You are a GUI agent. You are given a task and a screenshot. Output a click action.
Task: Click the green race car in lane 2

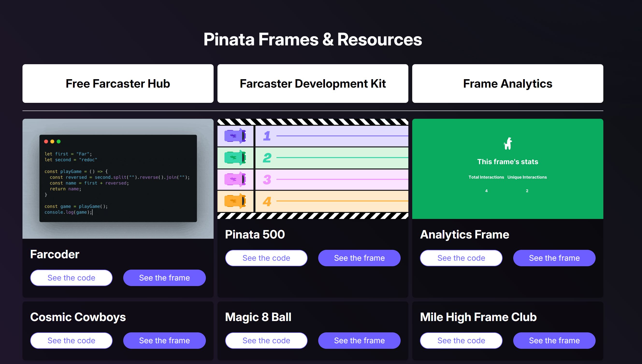coord(235,157)
